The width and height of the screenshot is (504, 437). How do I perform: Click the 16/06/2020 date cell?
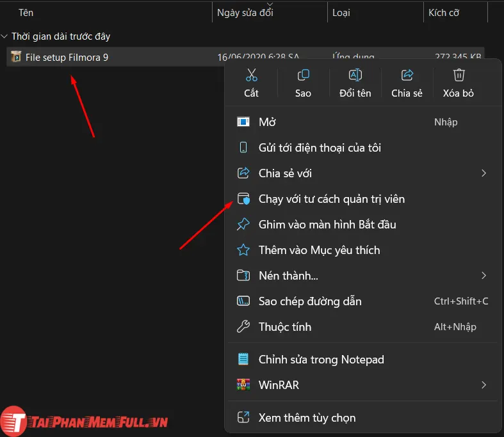coord(258,56)
